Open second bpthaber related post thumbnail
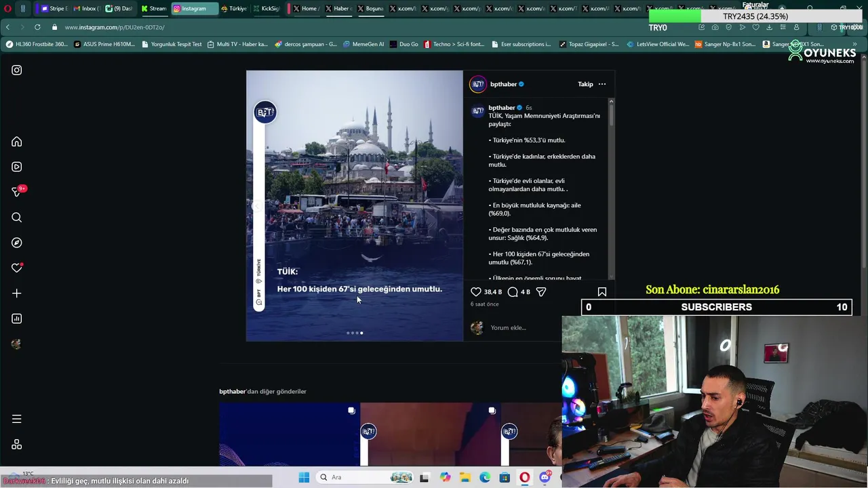 [x=431, y=434]
